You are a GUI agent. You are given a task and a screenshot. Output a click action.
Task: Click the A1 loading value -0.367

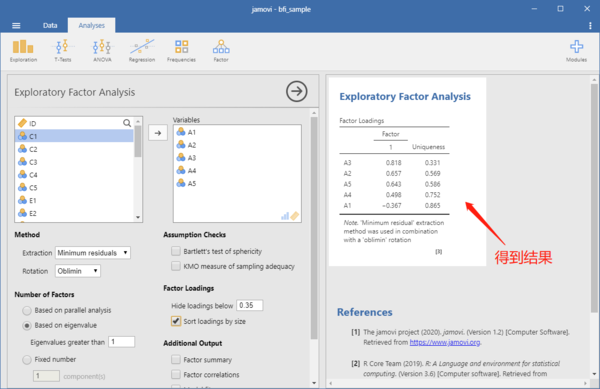392,205
